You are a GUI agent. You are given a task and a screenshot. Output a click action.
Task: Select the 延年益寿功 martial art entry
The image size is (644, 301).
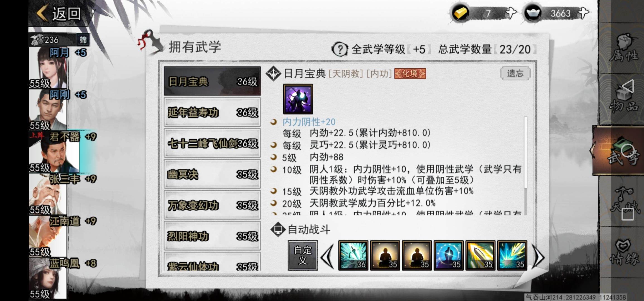click(212, 113)
